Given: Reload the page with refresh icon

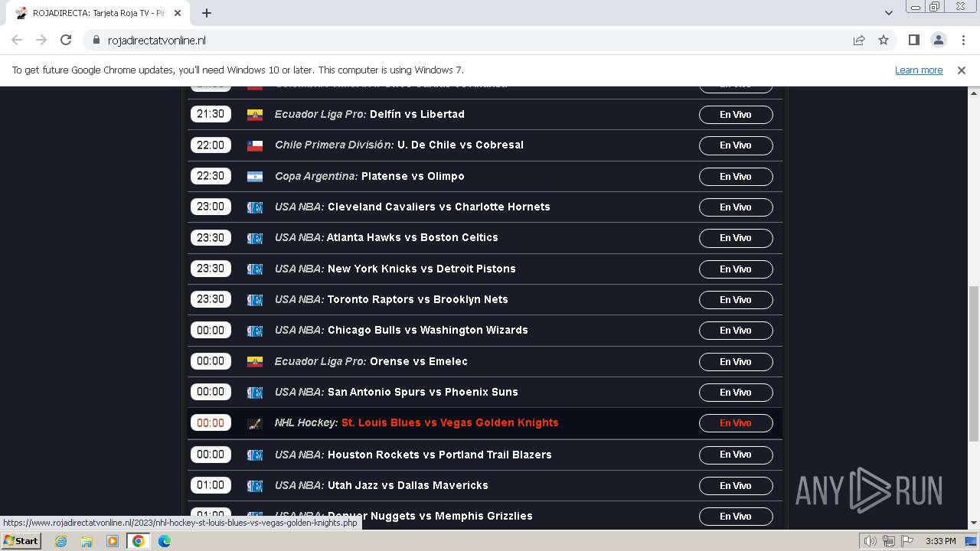Looking at the screenshot, I should (x=66, y=40).
